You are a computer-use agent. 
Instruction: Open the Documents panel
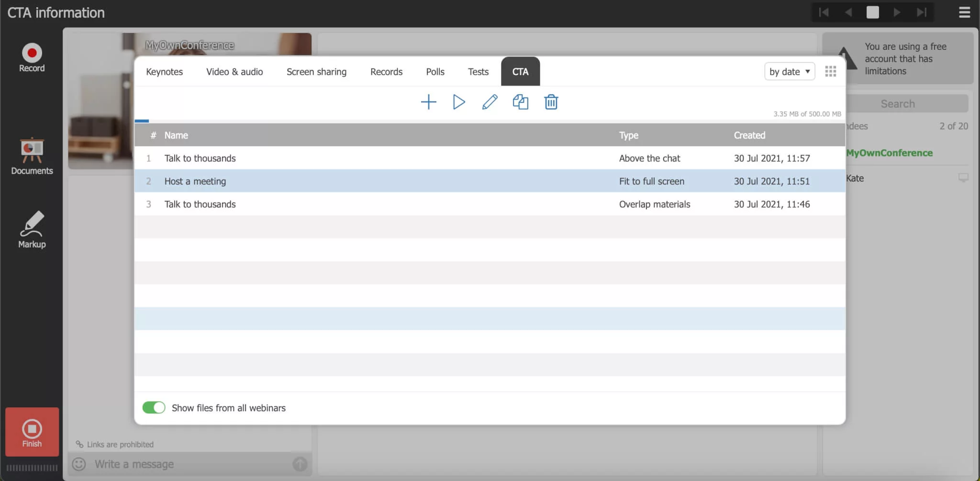pyautogui.click(x=32, y=157)
